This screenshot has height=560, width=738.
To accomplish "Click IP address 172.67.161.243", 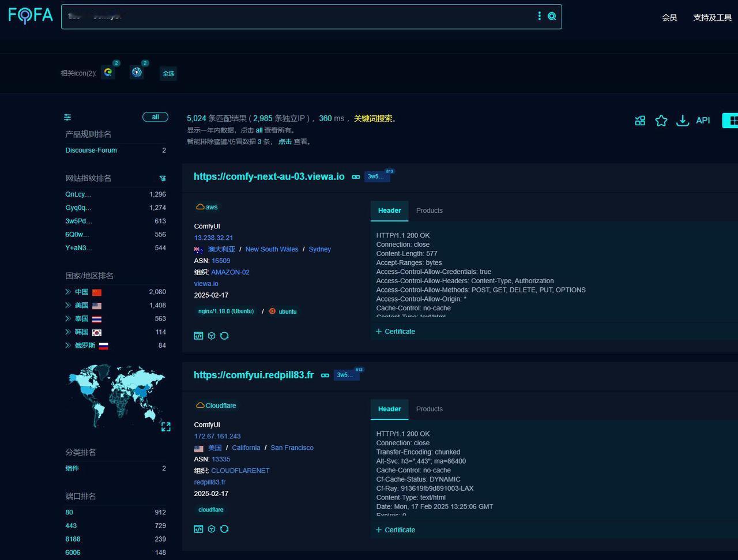I will pyautogui.click(x=217, y=436).
